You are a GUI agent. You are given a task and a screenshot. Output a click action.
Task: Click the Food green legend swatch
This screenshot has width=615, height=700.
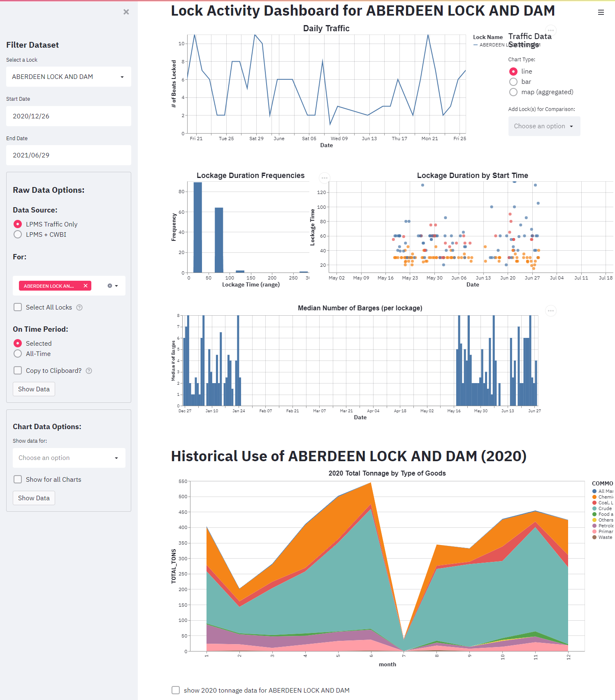tap(594, 514)
